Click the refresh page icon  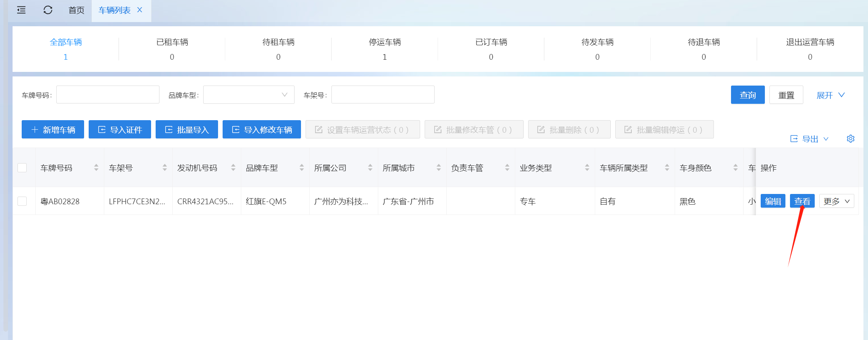click(48, 10)
